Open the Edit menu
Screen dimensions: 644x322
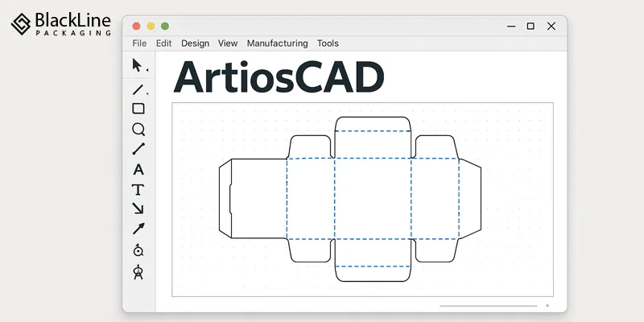164,43
